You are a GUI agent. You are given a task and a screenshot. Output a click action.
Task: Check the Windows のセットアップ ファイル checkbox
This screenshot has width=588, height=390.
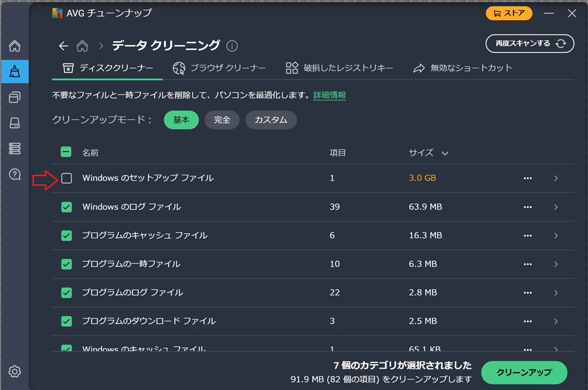click(x=67, y=178)
